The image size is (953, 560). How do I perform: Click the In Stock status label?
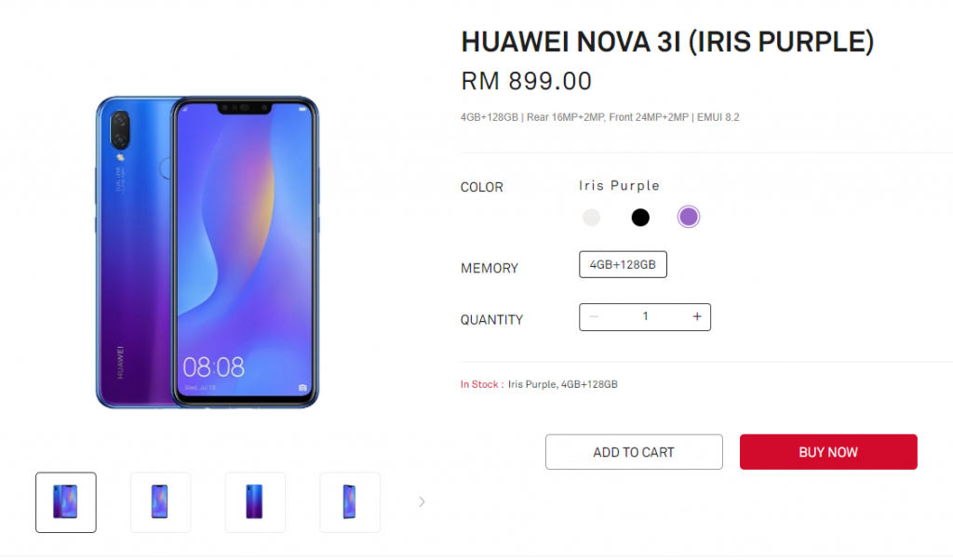point(481,384)
